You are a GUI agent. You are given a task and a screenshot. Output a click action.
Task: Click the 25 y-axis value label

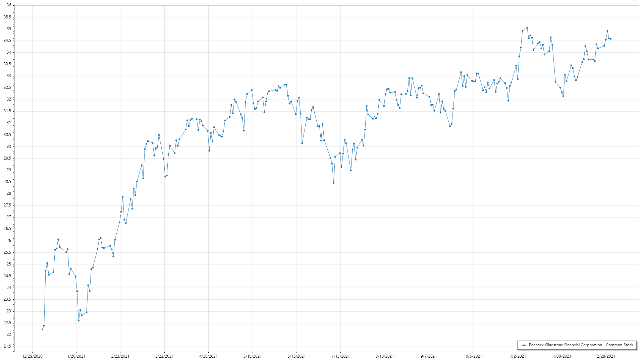pos(9,264)
